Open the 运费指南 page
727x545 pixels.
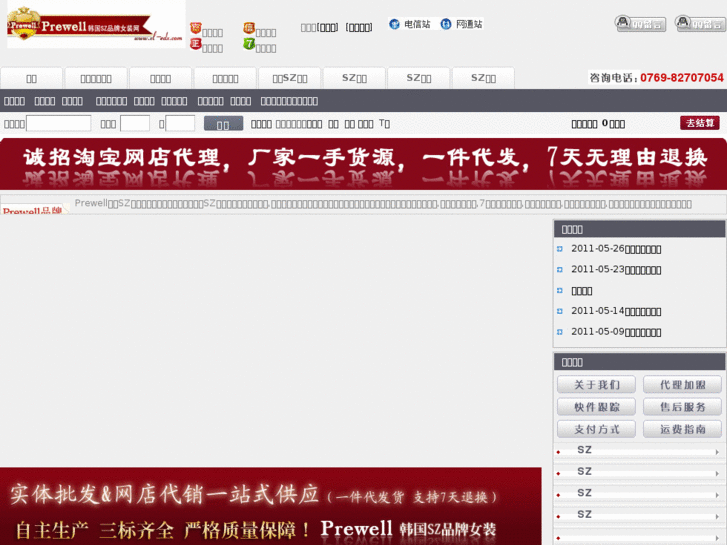(x=682, y=429)
